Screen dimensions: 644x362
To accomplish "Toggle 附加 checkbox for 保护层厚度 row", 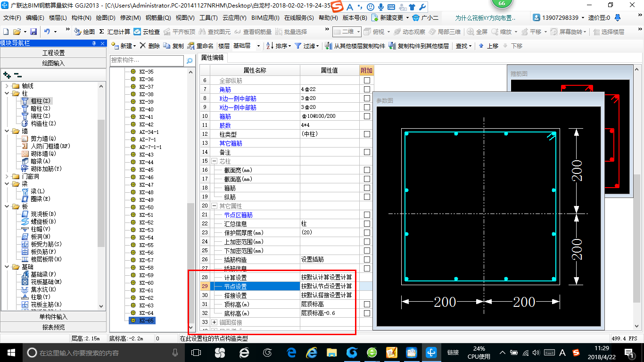I will (367, 232).
